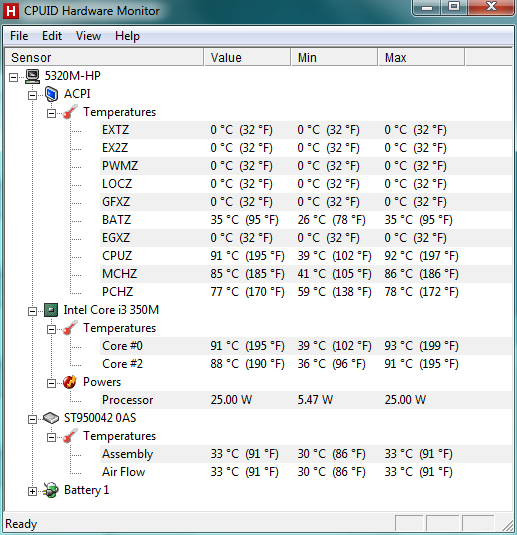Click Processor min value 5.47 W
517x535 pixels.
click(315, 400)
